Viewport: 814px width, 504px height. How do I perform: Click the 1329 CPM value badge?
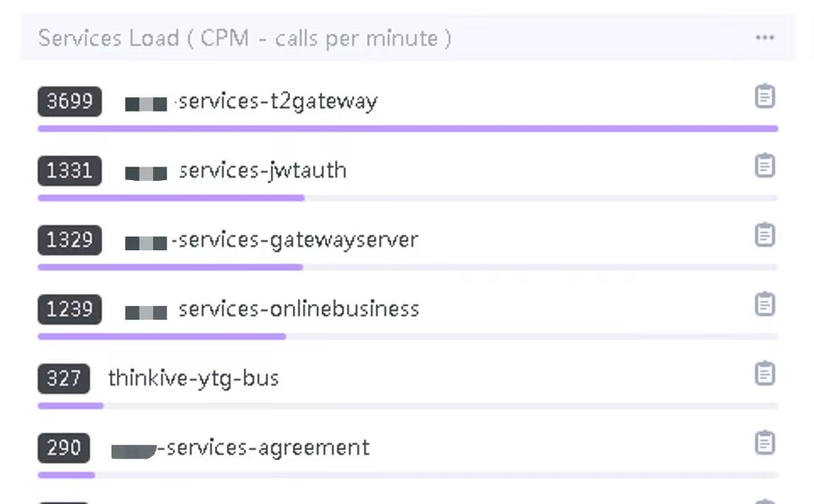pos(69,240)
